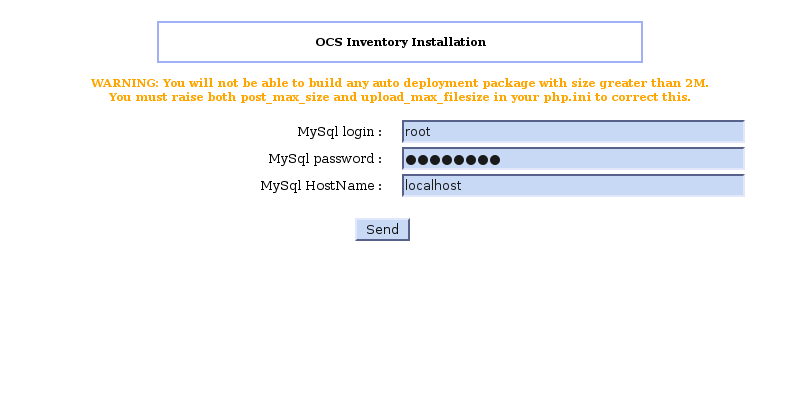
Task: Click the MySql login input field
Action: click(x=573, y=132)
